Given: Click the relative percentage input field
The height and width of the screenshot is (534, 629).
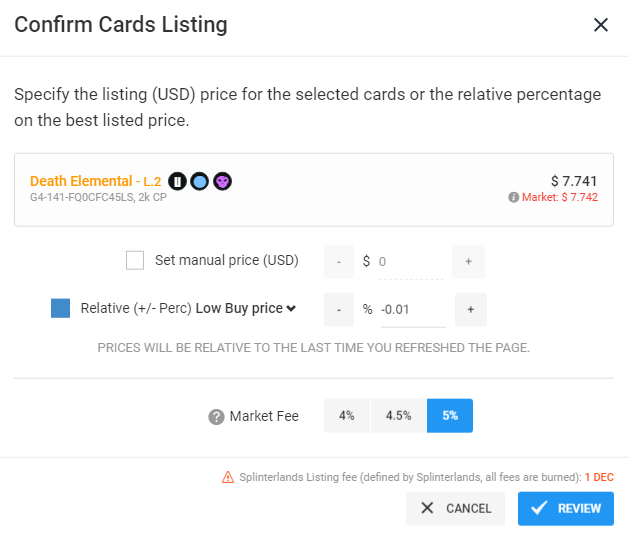Looking at the screenshot, I should coord(413,310).
